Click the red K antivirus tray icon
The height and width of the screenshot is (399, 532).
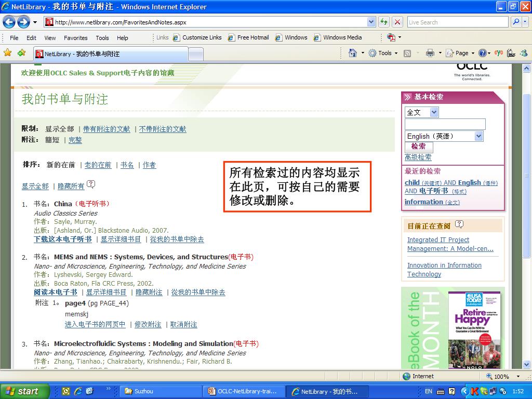point(475,391)
